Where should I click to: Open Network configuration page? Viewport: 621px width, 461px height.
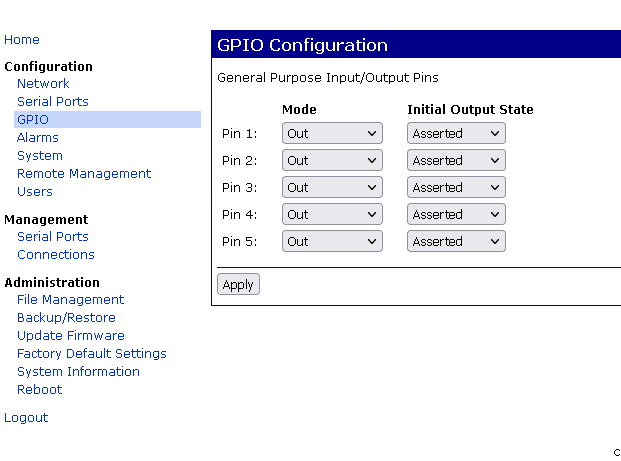[x=43, y=84]
